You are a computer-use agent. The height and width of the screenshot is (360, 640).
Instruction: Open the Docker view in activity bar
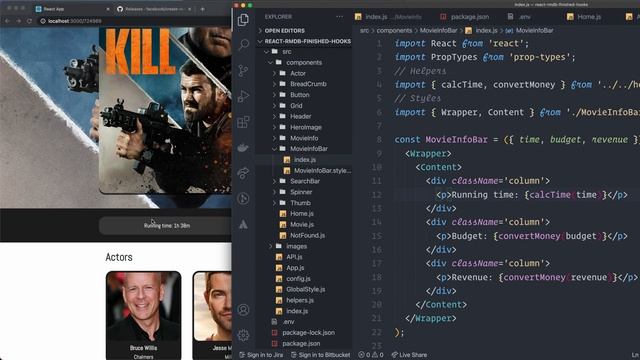[243, 147]
